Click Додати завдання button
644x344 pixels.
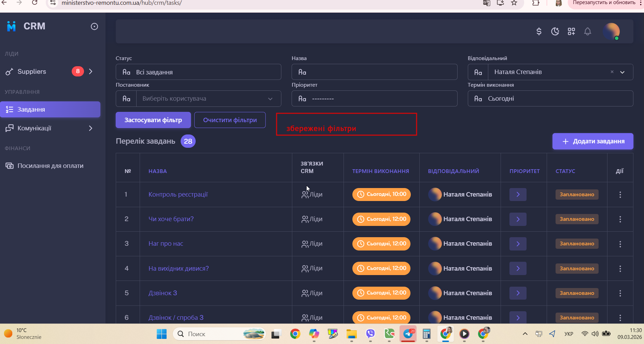(593, 141)
